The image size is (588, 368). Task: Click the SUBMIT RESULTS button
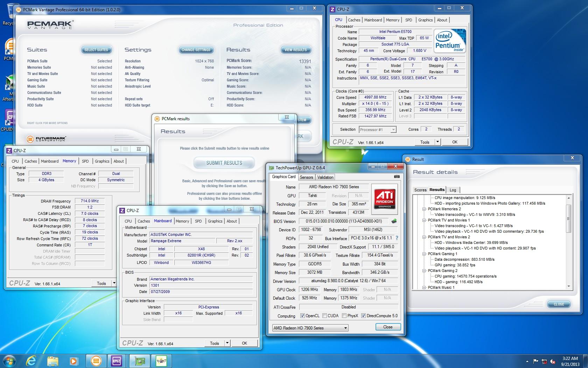click(224, 163)
